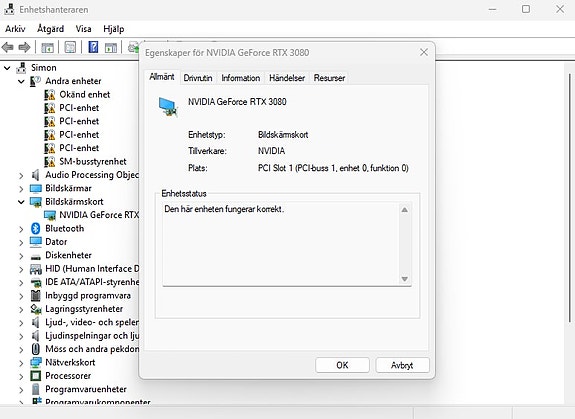The height and width of the screenshot is (419, 575).
Task: Select the SM-busstyrenhet device entry
Action: pos(92,162)
